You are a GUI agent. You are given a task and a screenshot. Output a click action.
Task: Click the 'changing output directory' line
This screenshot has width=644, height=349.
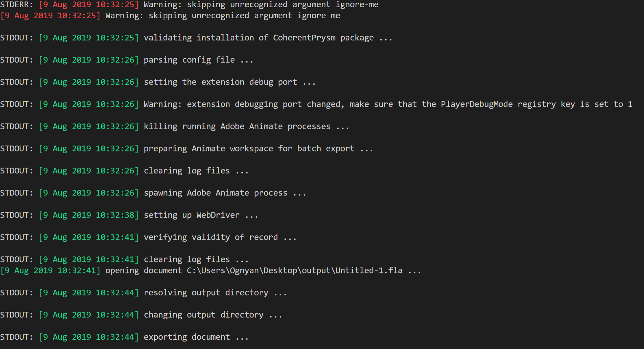[x=141, y=315]
